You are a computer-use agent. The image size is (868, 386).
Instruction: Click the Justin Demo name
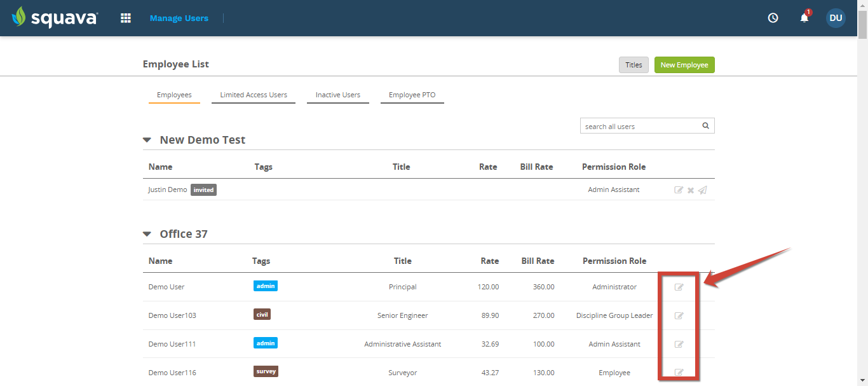[x=168, y=190]
